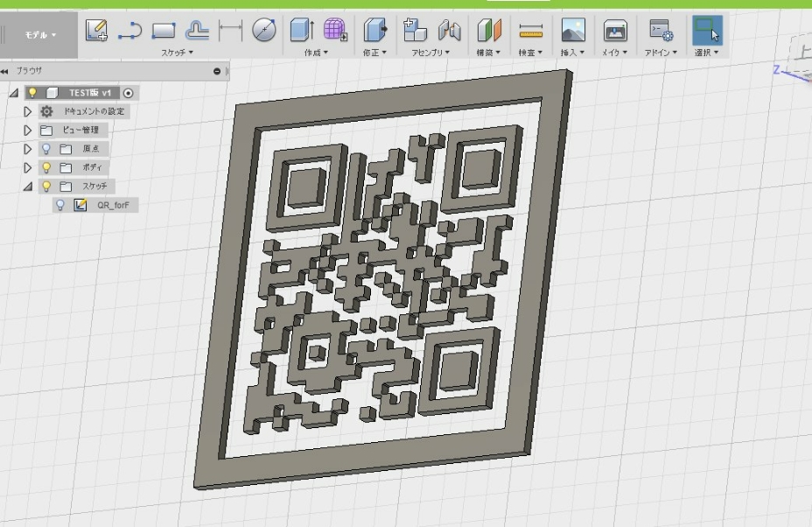This screenshot has width=812, height=527.
Task: Select the ボディ tree item
Action: [x=92, y=167]
